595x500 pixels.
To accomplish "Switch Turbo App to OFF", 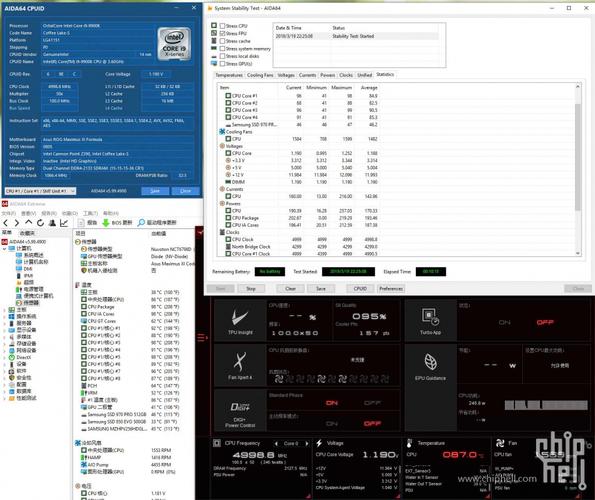I will 545,322.
